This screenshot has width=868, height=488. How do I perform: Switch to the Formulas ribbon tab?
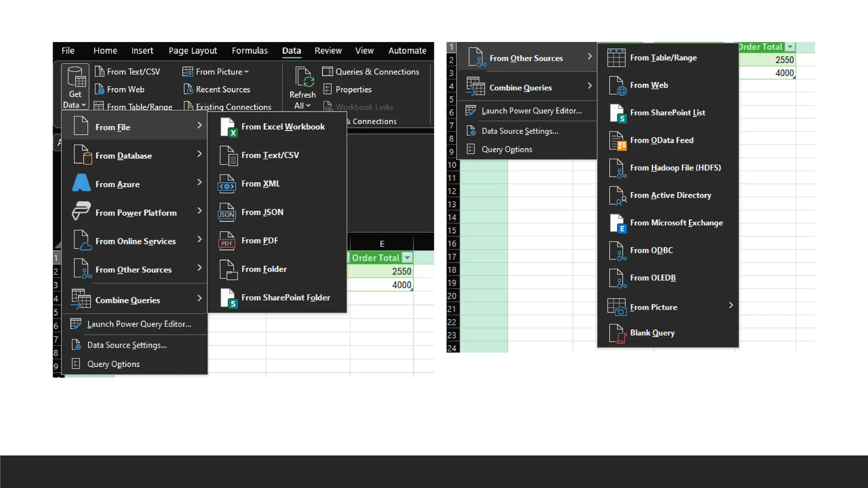(250, 51)
